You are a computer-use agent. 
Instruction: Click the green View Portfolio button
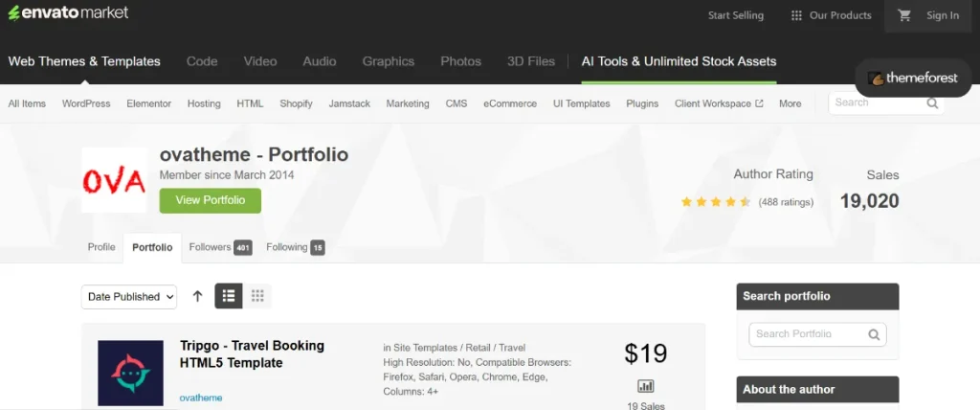click(x=210, y=200)
